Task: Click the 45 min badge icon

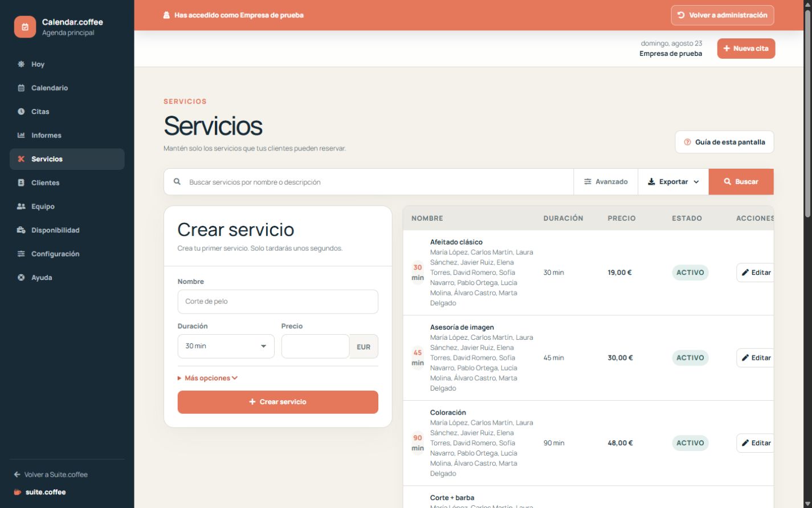Action: pyautogui.click(x=418, y=358)
